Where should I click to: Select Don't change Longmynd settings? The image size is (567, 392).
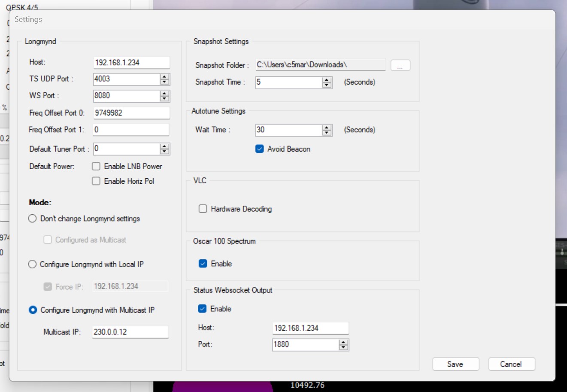click(x=32, y=219)
